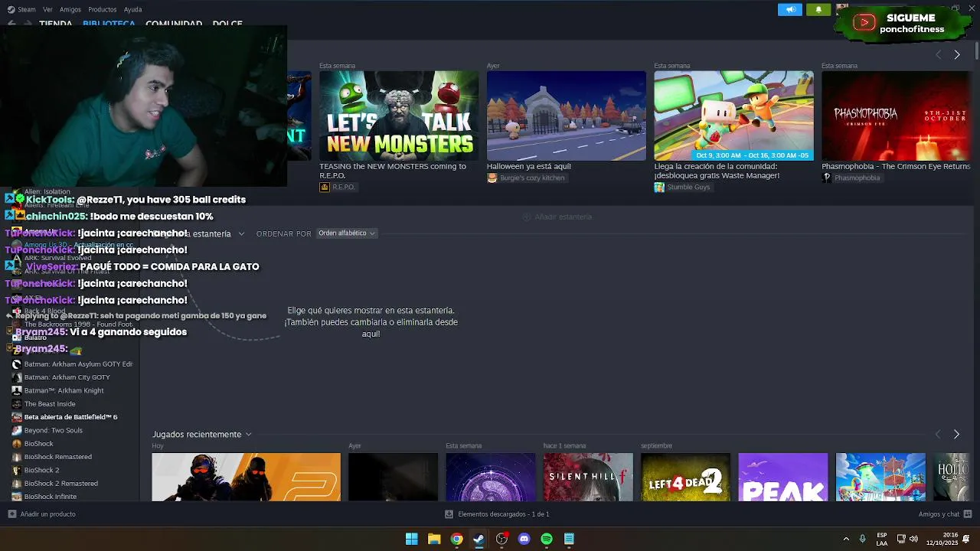Click the Beyond: Two Souls game icon
Image resolution: width=980 pixels, height=551 pixels.
click(x=16, y=430)
